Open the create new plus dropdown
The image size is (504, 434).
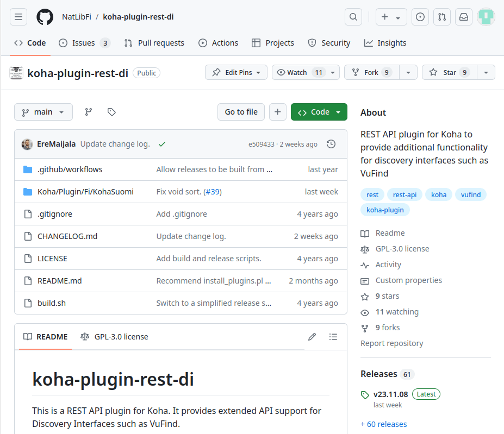click(391, 17)
